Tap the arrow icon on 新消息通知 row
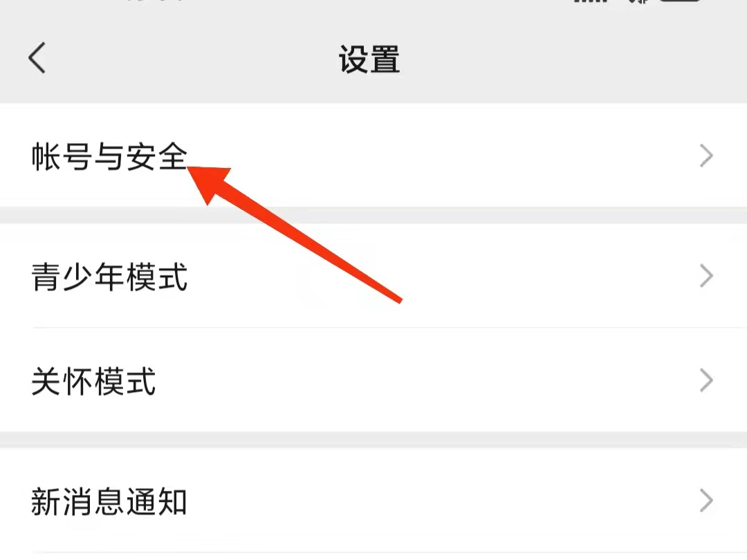Screen dimensions: 747x560 pos(706,501)
